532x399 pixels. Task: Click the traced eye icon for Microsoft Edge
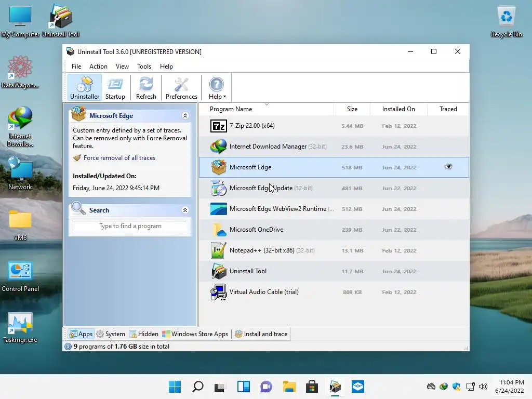click(448, 167)
